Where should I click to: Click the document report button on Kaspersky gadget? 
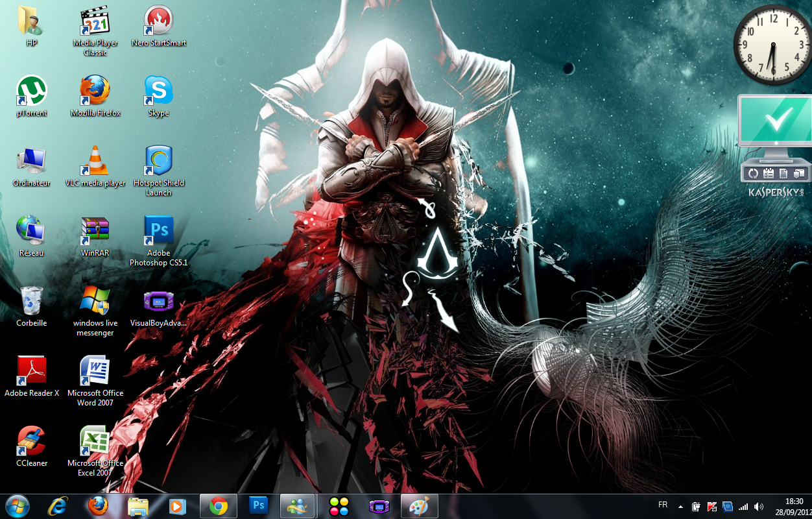pyautogui.click(x=783, y=173)
